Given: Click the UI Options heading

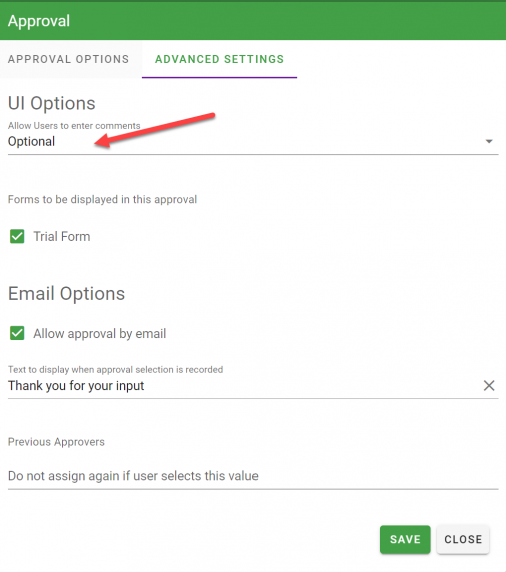Looking at the screenshot, I should pyautogui.click(x=51, y=103).
